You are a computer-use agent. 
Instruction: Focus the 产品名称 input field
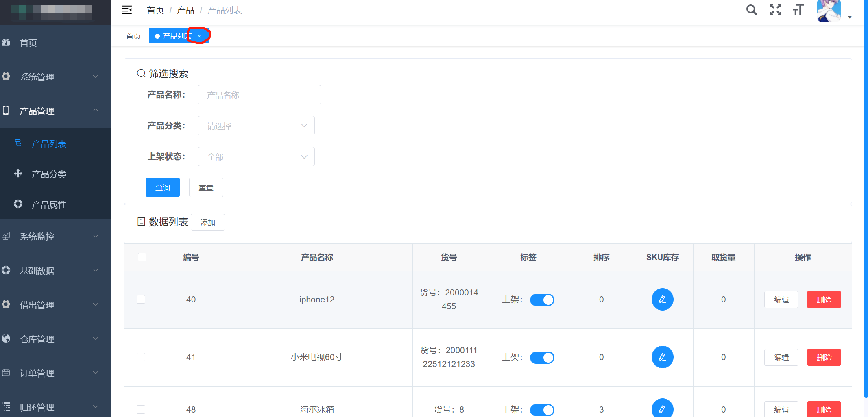coord(260,95)
